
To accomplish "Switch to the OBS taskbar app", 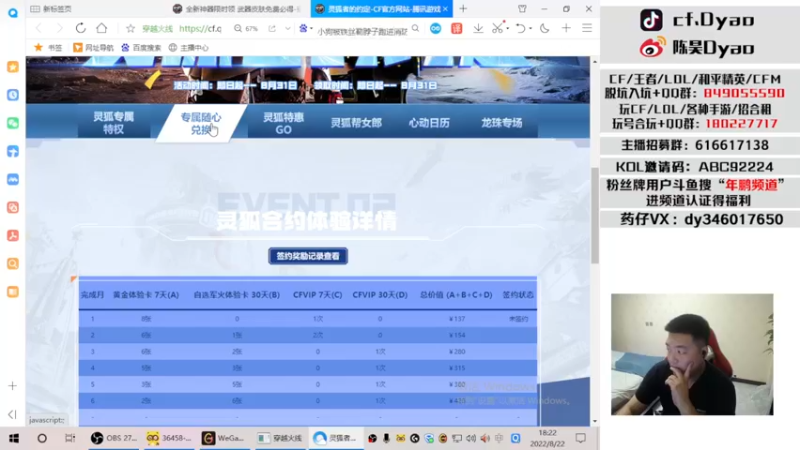I will pos(114,438).
